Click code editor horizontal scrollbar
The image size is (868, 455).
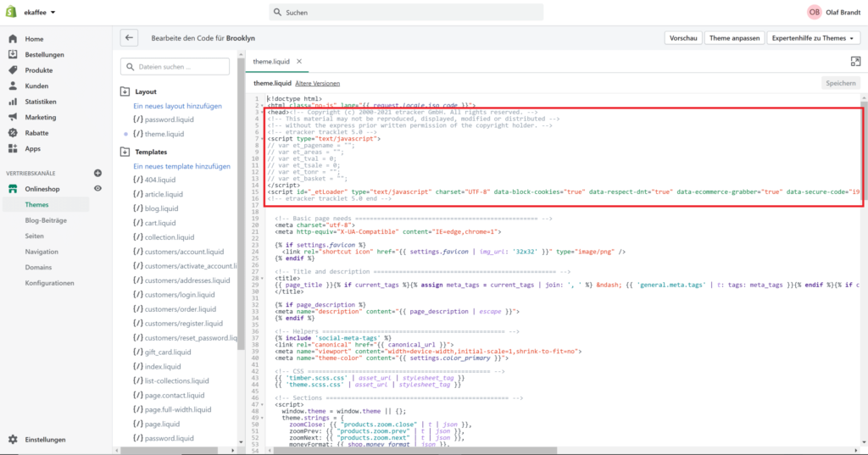[415, 450]
